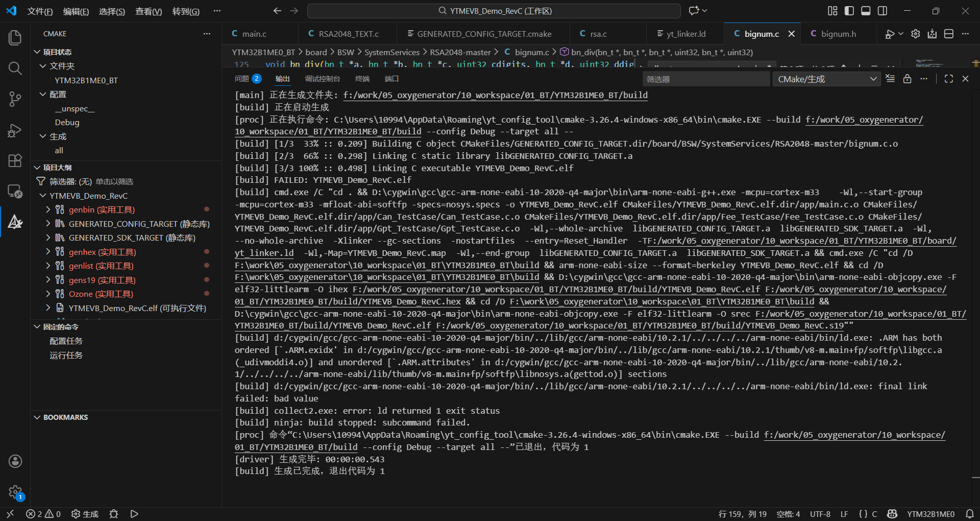Open the CMake/生成 output channel dropdown

click(826, 79)
